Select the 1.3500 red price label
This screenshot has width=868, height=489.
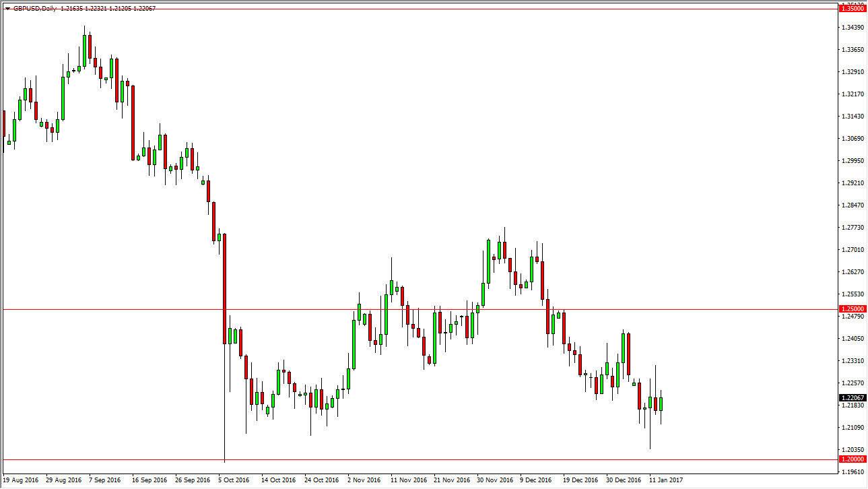(852, 9)
